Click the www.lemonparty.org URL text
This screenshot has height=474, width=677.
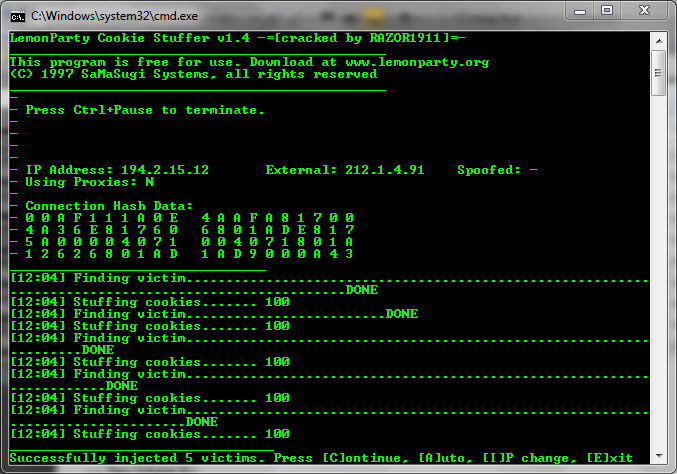click(417, 63)
